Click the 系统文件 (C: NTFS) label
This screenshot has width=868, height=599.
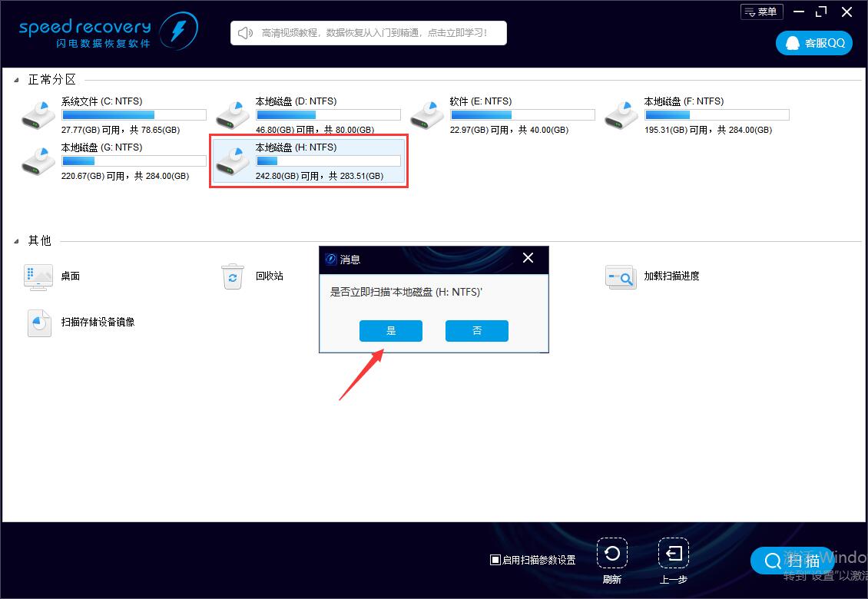coord(102,101)
